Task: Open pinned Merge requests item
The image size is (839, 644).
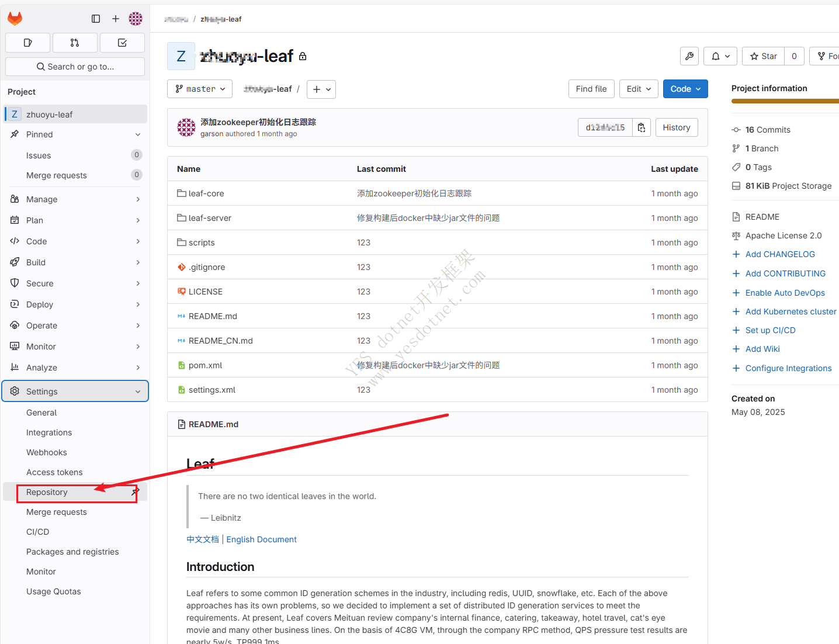Action: pyautogui.click(x=75, y=175)
